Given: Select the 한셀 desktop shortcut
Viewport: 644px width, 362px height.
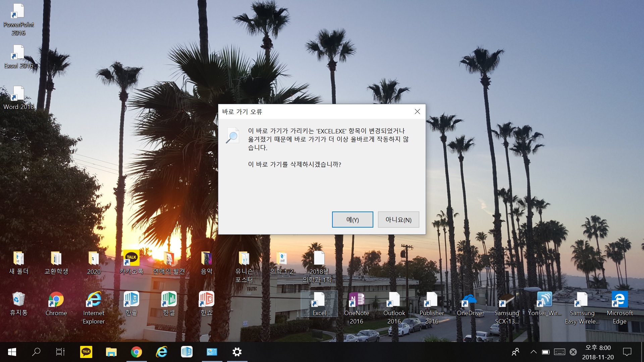Looking at the screenshot, I should click(169, 304).
